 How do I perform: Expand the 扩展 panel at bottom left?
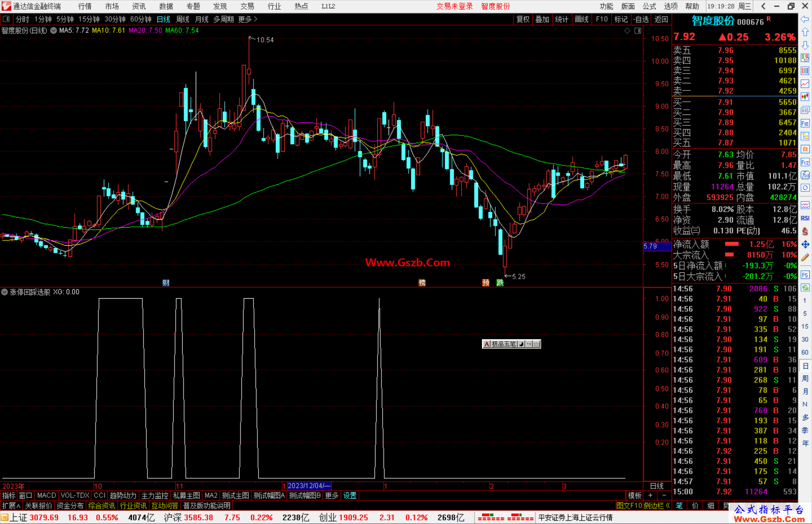click(11, 506)
